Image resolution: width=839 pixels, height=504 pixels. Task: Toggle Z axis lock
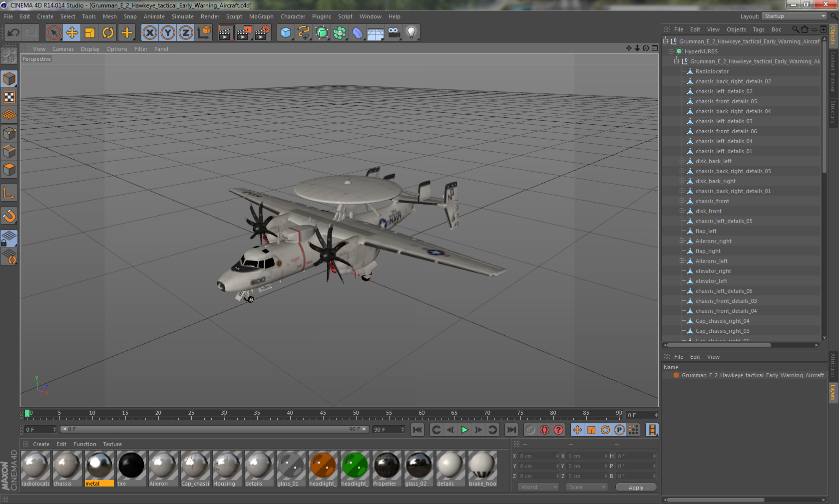pos(186,33)
